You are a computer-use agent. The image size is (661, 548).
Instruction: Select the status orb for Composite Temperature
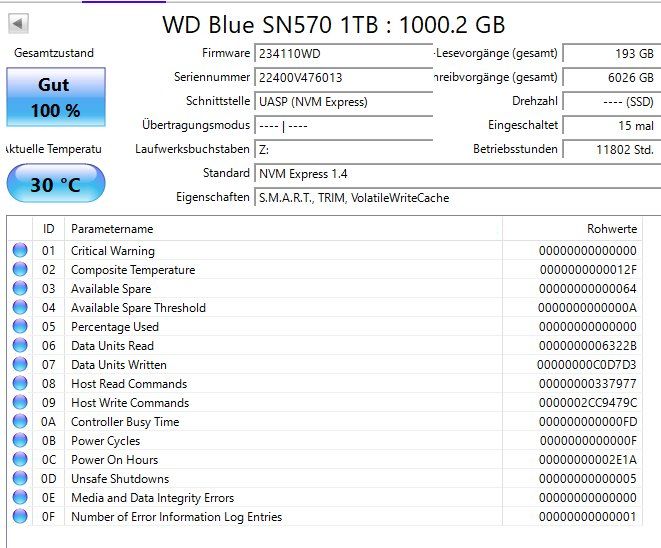(20, 269)
